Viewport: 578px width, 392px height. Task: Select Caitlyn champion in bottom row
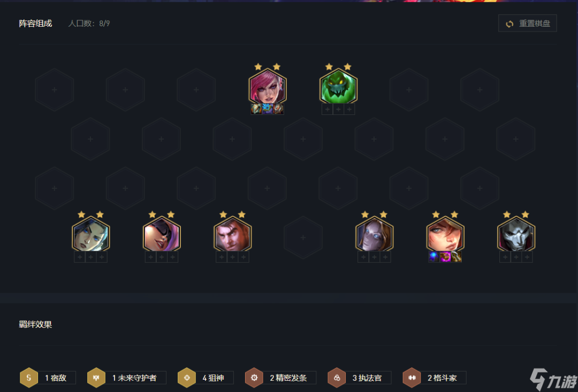pyautogui.click(x=90, y=235)
